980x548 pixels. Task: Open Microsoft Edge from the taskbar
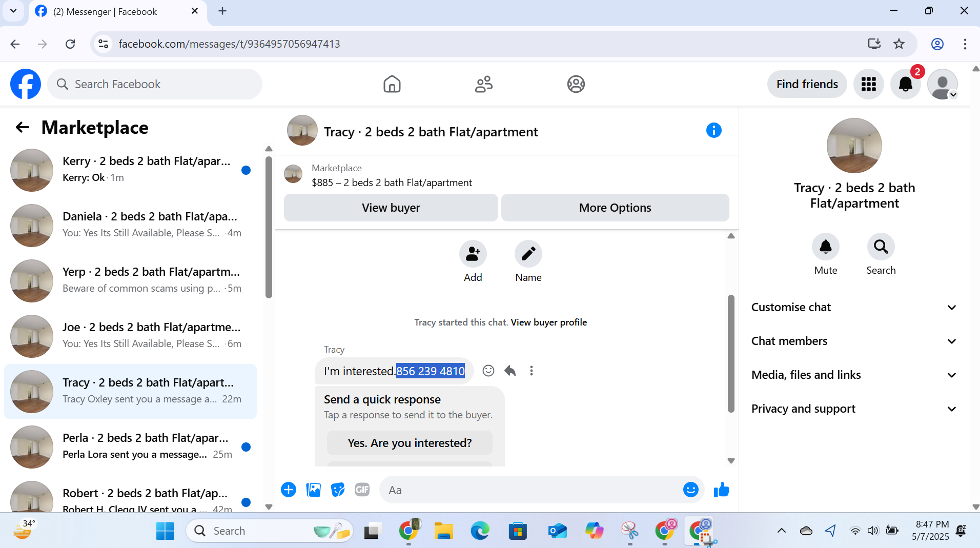tap(480, 531)
